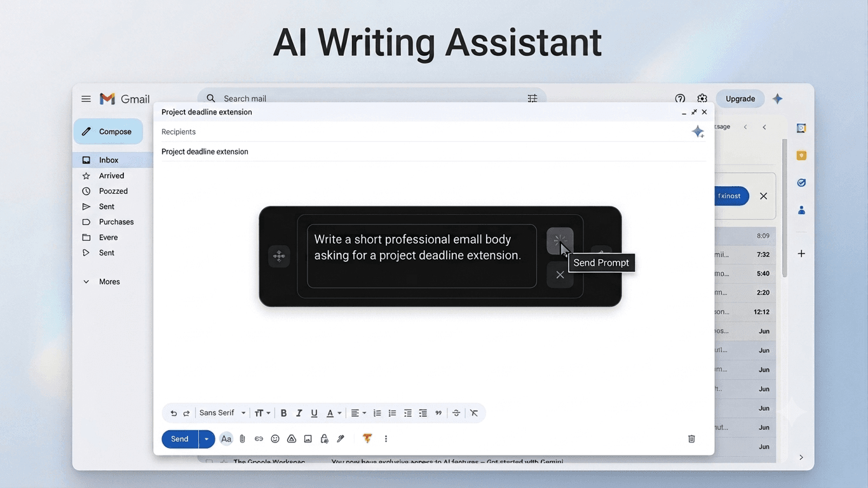The height and width of the screenshot is (488, 868).
Task: Click the Gmail logo
Action: pos(125,98)
